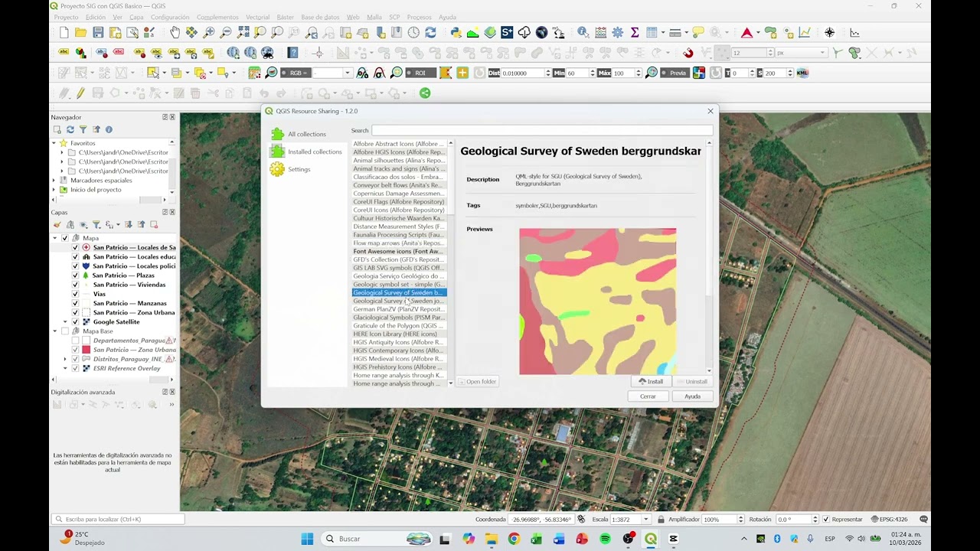Expand Marcadores espaciales in Navegador
Screen dimensions: 980x551
point(54,181)
